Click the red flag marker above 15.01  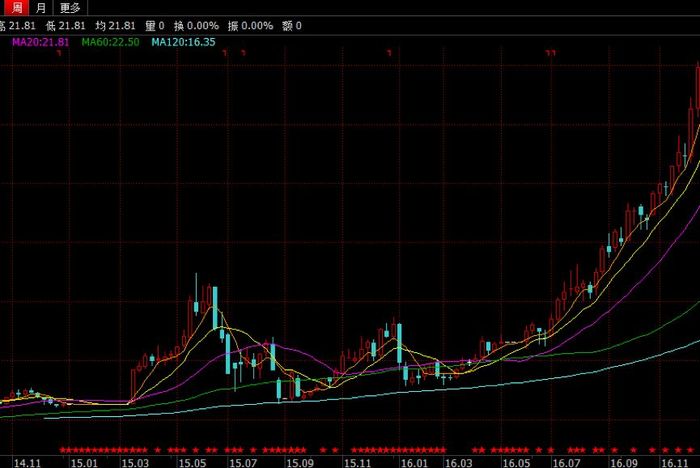(59, 53)
